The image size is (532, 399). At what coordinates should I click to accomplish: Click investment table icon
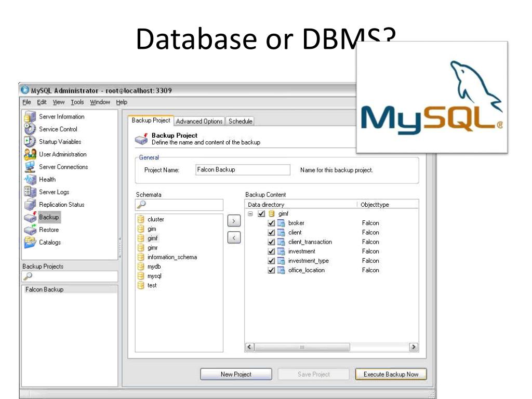click(281, 251)
